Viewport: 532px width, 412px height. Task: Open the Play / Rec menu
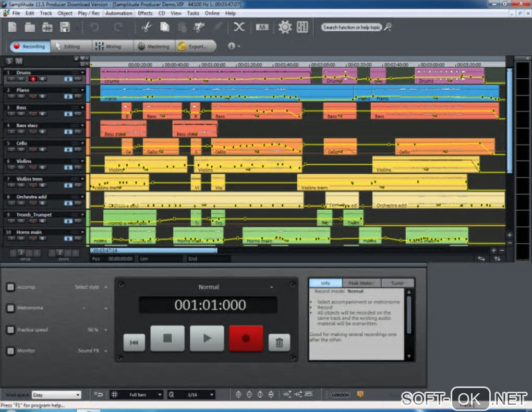coord(89,13)
